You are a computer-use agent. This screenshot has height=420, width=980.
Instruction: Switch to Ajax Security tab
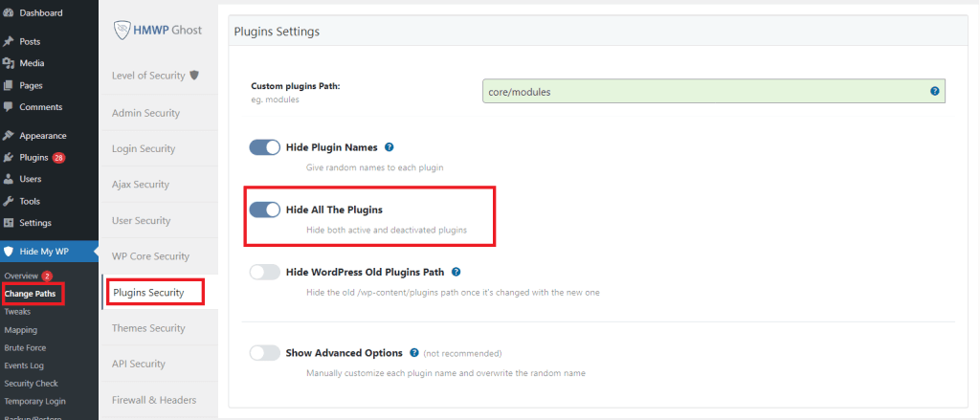click(x=159, y=185)
